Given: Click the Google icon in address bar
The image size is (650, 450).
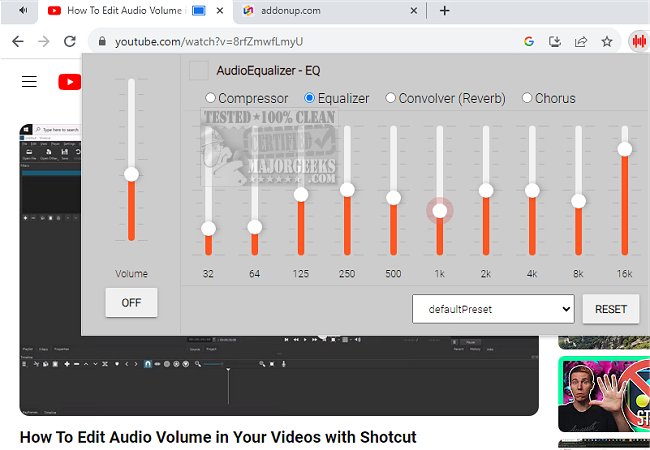Looking at the screenshot, I should pyautogui.click(x=529, y=42).
